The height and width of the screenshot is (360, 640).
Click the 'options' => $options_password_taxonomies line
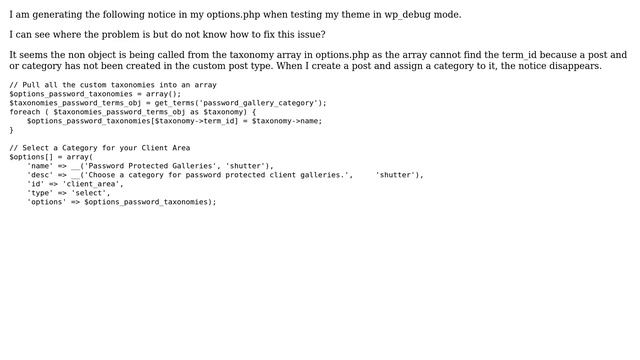(x=122, y=202)
